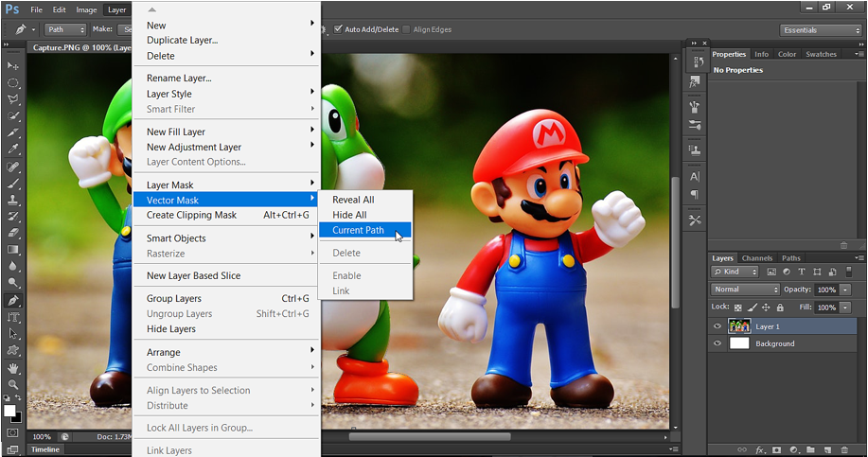Select the Polygonal Lasso tool
Screen dimensions: 868x457
pos(12,99)
